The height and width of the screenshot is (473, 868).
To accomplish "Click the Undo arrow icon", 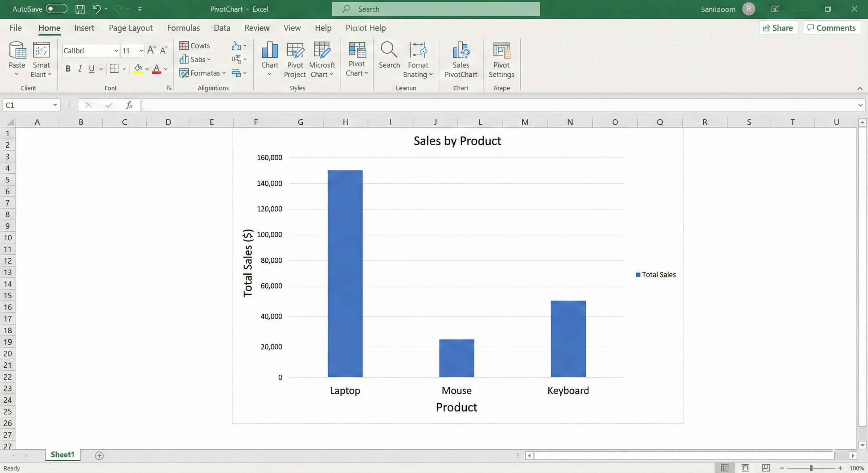I will tap(96, 9).
